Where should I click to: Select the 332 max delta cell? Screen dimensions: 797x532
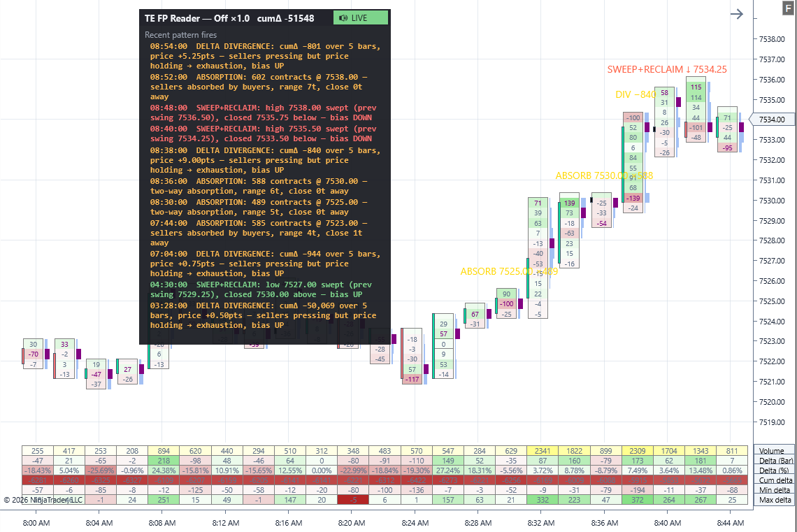(x=543, y=500)
